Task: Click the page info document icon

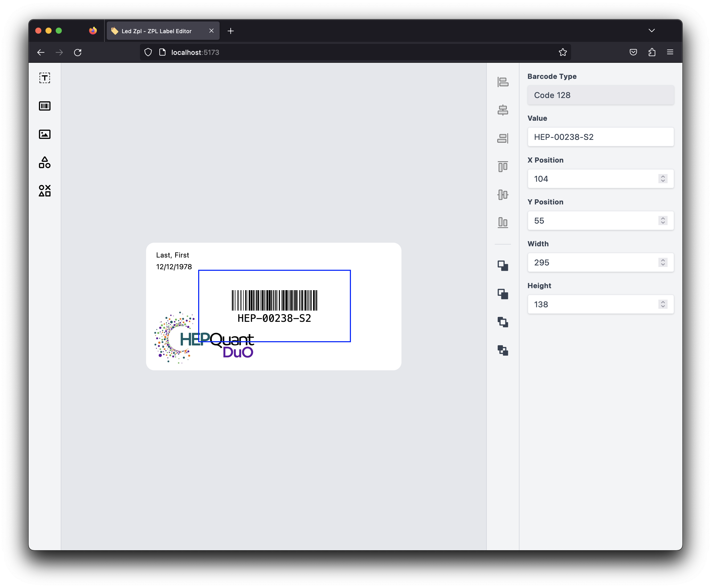Action: (162, 52)
